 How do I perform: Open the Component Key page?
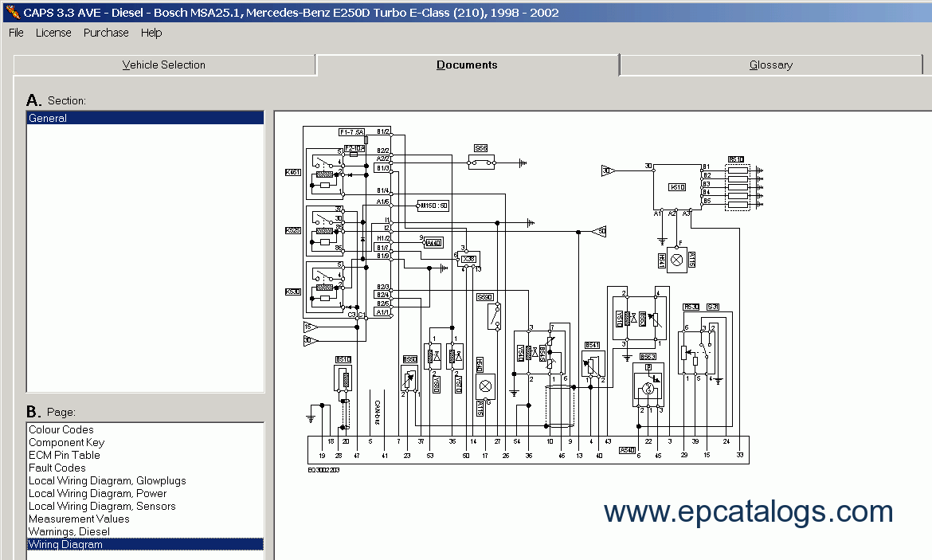click(x=146, y=442)
